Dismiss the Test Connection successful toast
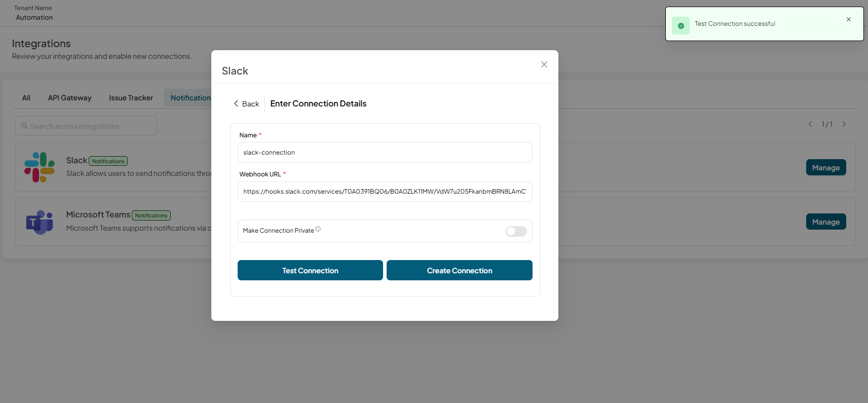The height and width of the screenshot is (403, 868). (849, 19)
